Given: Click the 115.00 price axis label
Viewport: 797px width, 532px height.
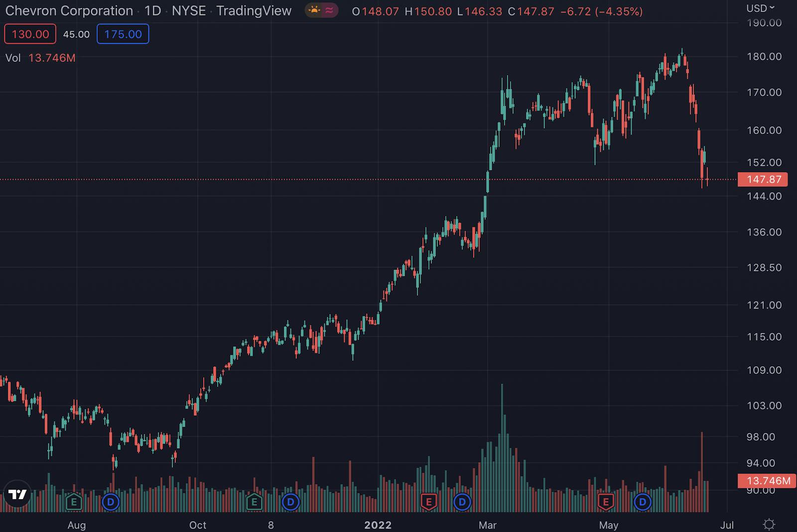Looking at the screenshot, I should 764,336.
